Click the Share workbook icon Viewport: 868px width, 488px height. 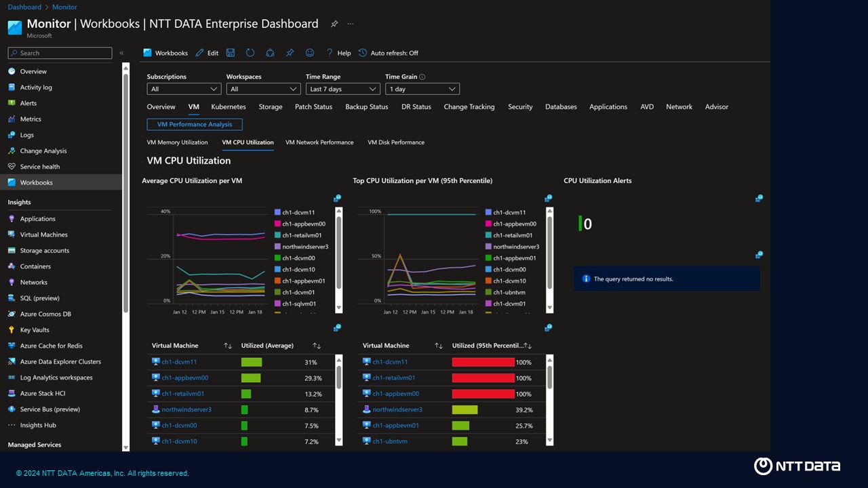tap(270, 53)
